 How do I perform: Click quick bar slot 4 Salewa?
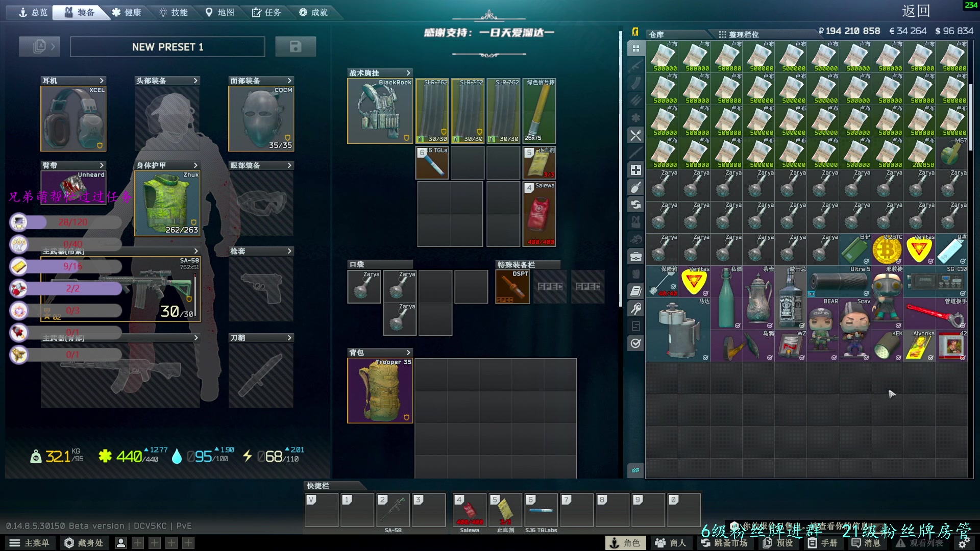(469, 510)
